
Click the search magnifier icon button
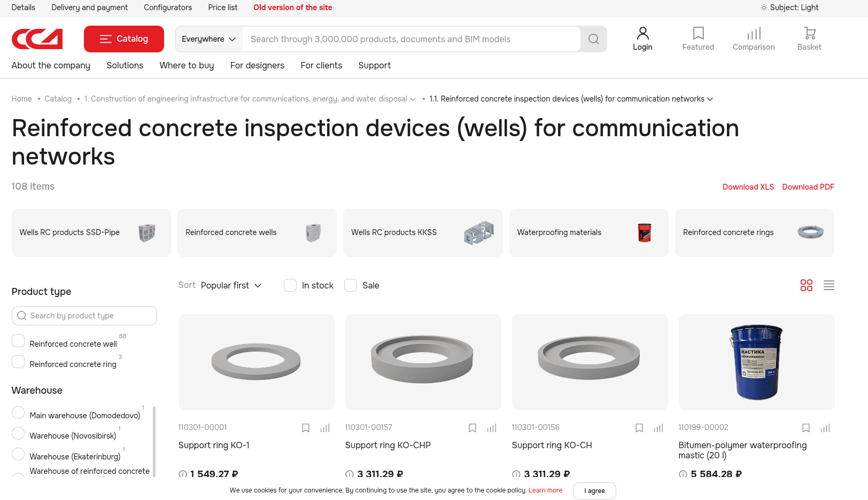pyautogui.click(x=593, y=39)
